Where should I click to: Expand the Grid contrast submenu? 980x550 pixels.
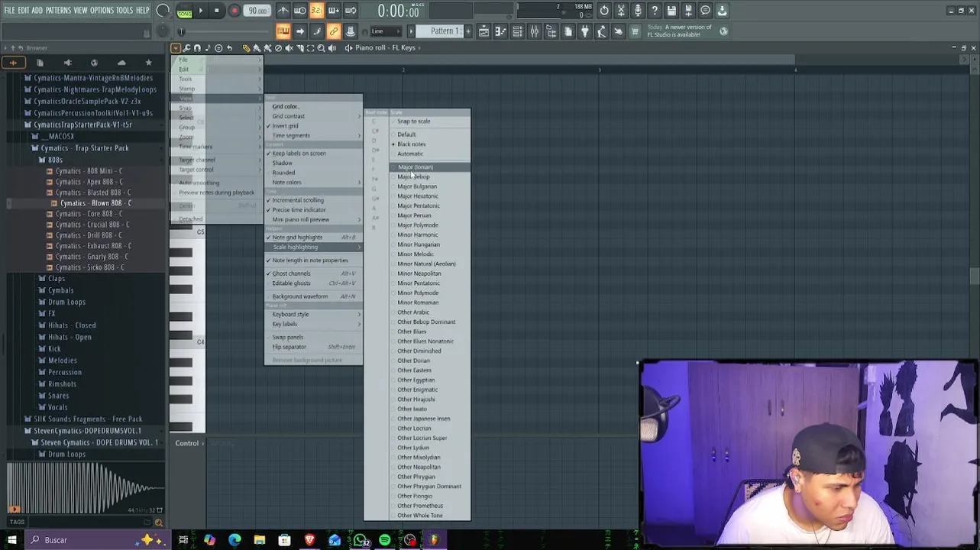(x=313, y=116)
